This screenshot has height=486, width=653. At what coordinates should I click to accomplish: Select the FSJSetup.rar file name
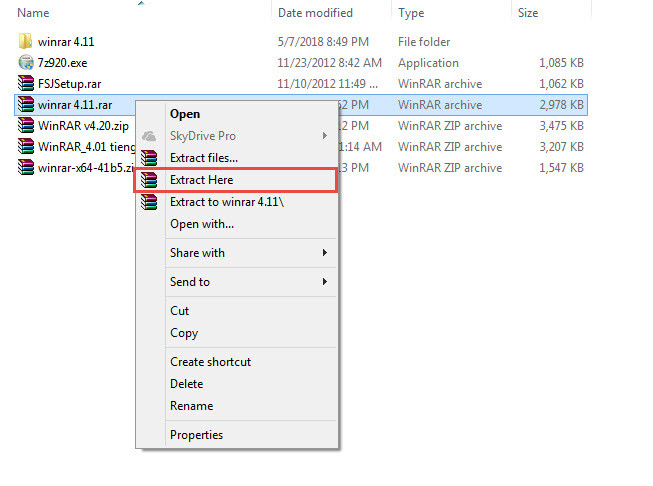click(70, 84)
